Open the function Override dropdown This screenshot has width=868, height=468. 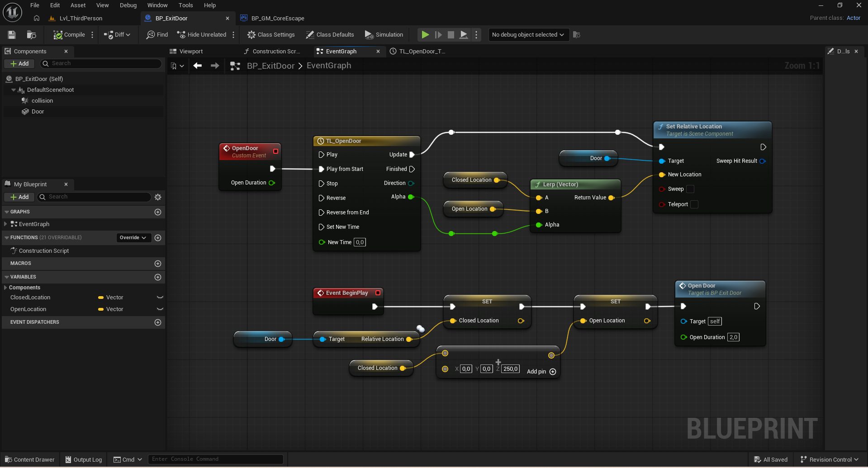pos(133,238)
